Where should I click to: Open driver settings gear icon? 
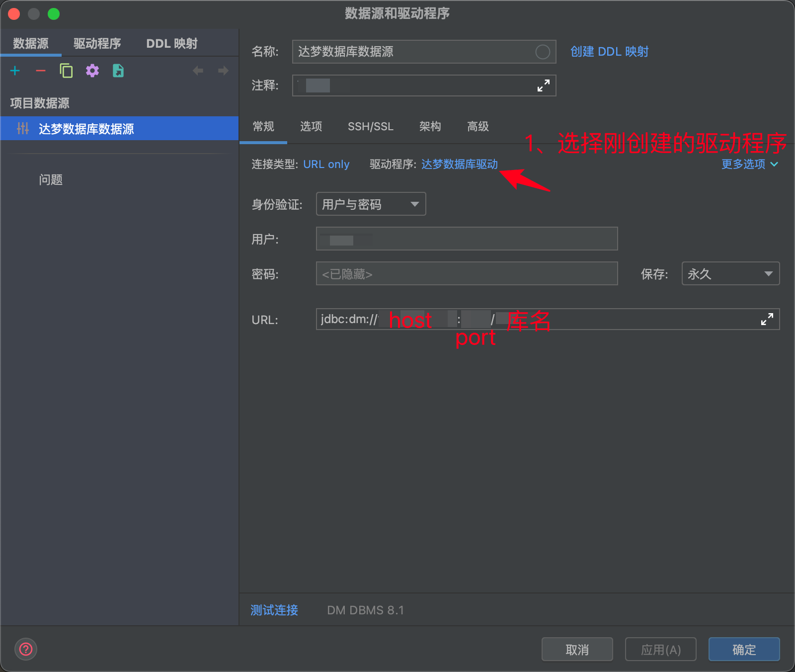92,71
